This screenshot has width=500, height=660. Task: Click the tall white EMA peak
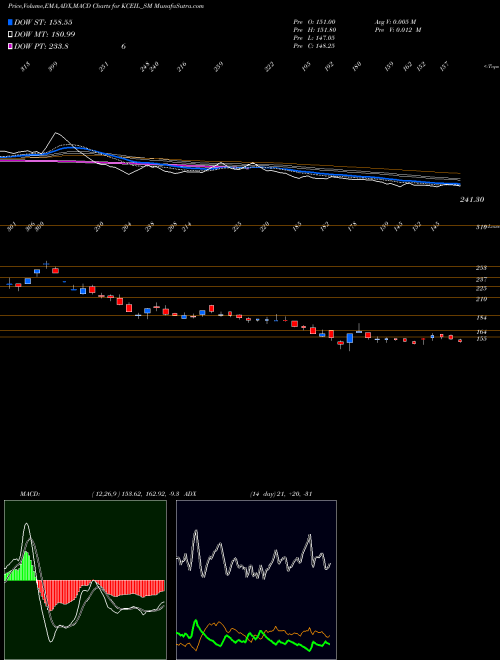click(56, 134)
